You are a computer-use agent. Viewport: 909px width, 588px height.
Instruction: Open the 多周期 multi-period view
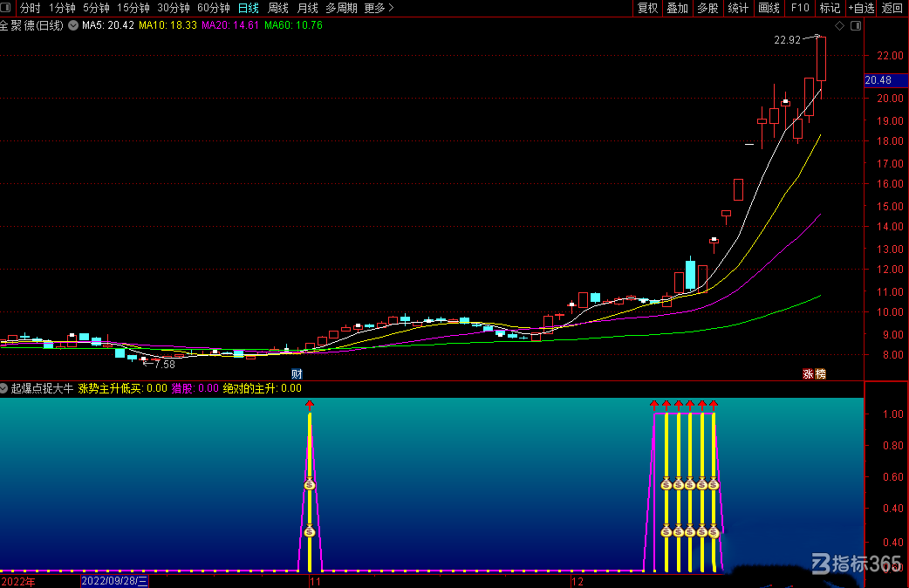point(341,8)
